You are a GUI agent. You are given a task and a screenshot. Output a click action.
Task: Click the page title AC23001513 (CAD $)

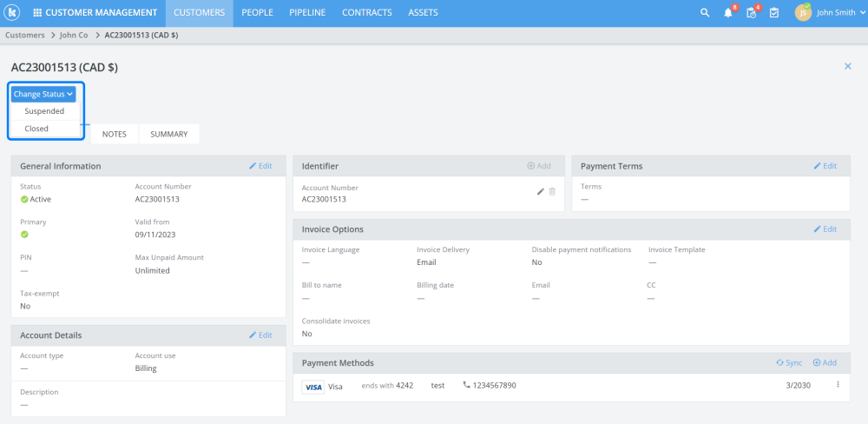tap(64, 68)
